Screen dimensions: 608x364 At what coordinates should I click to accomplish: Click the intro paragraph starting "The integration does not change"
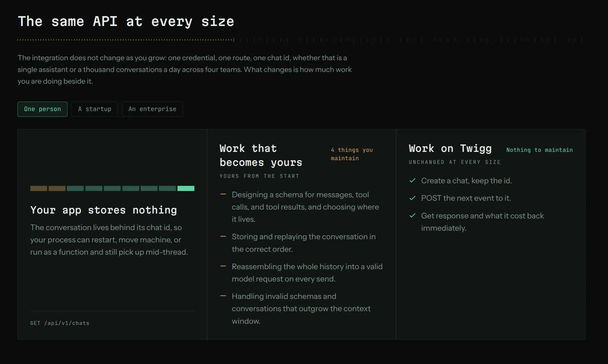(x=185, y=69)
